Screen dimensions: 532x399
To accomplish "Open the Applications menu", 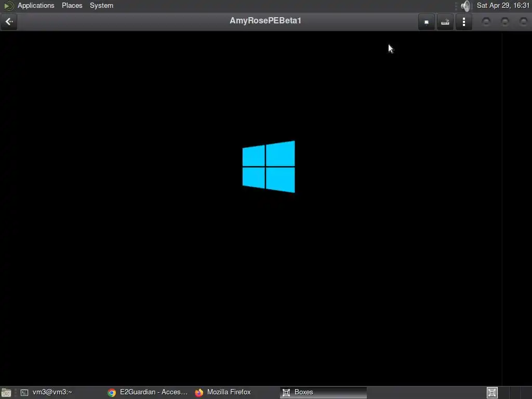I will [36, 5].
